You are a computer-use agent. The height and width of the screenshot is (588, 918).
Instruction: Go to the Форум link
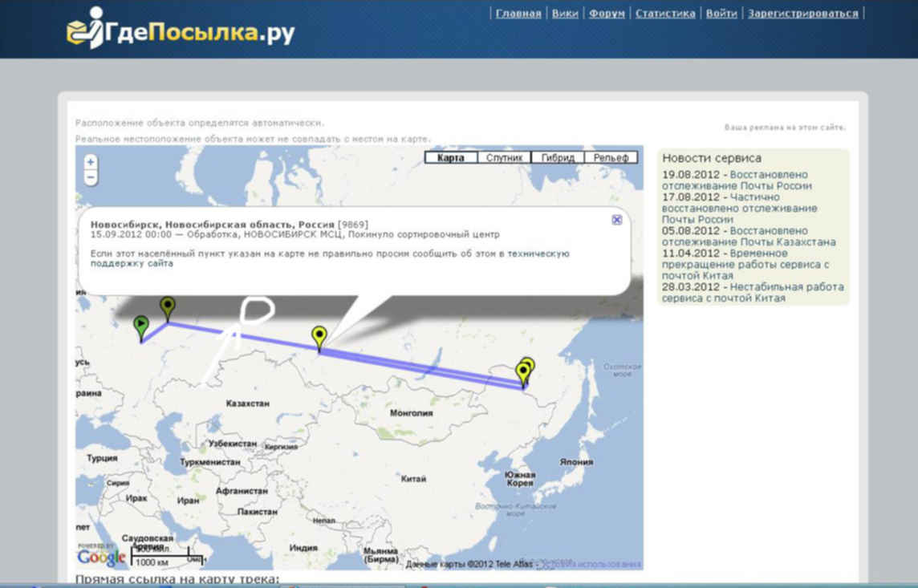(x=607, y=14)
